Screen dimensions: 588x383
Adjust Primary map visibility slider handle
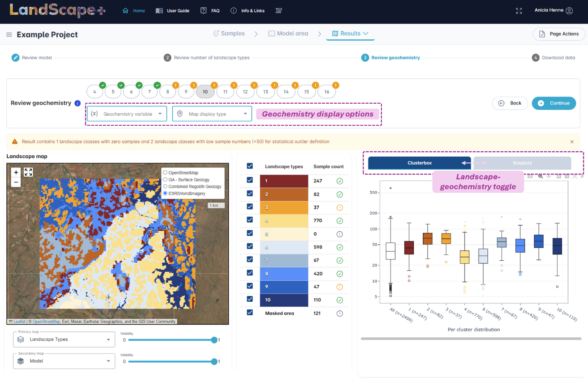click(214, 340)
